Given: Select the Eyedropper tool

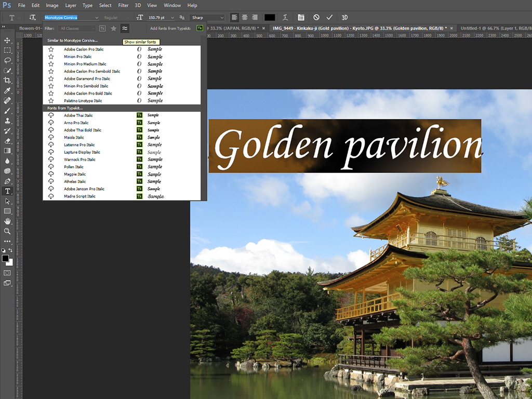Looking at the screenshot, I should pyautogui.click(x=7, y=90).
